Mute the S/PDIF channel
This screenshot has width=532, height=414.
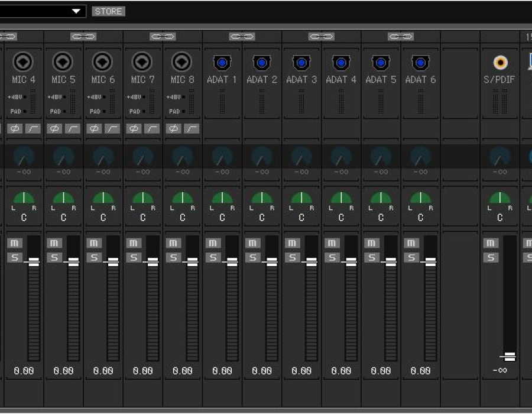(491, 243)
